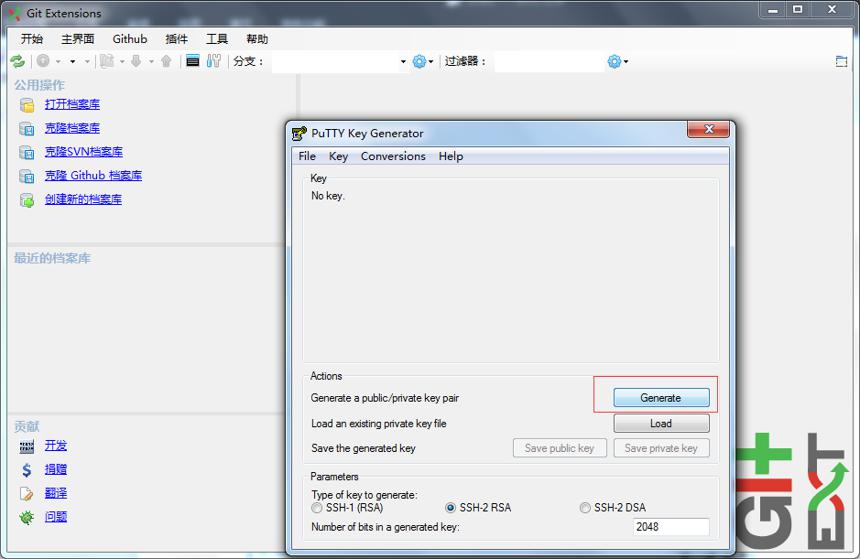Viewport: 860px width, 559px height.
Task: Select the SSH-1 (RSA) key type
Action: (x=316, y=508)
